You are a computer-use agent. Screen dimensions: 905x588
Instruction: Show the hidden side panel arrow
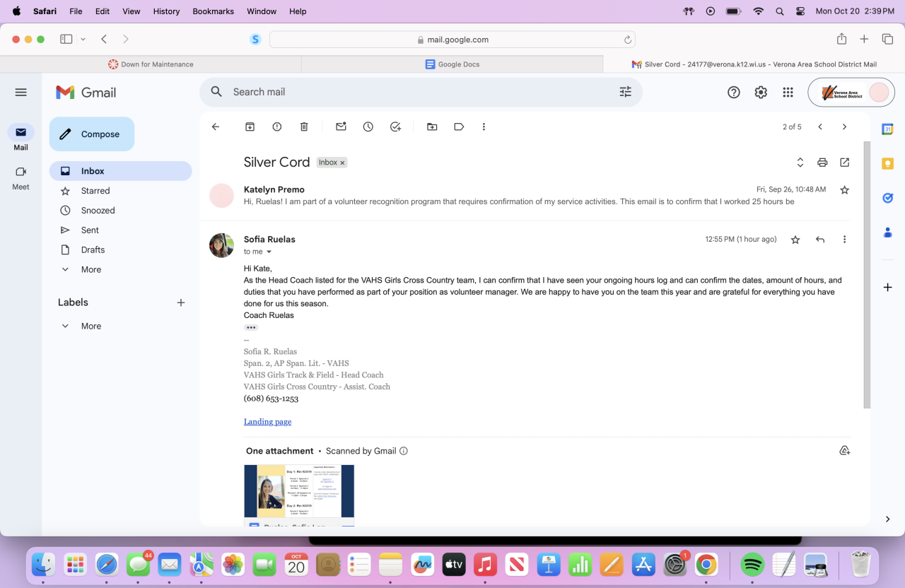tap(887, 519)
